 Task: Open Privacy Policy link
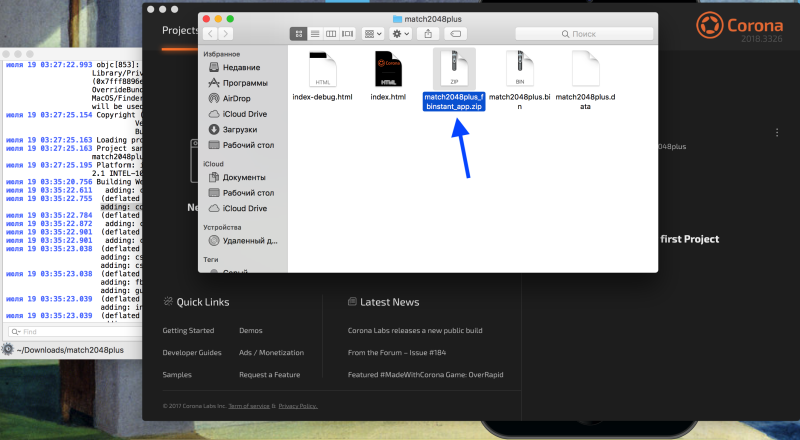298,406
